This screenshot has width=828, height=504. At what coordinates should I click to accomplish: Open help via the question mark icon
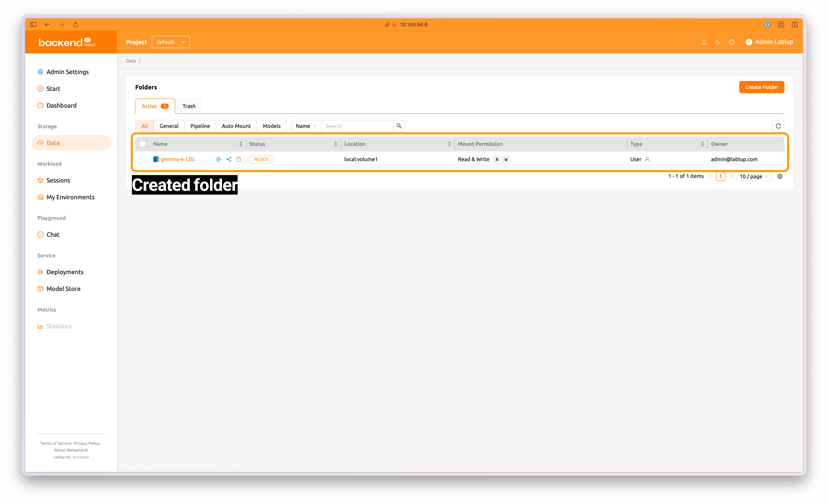click(x=732, y=42)
